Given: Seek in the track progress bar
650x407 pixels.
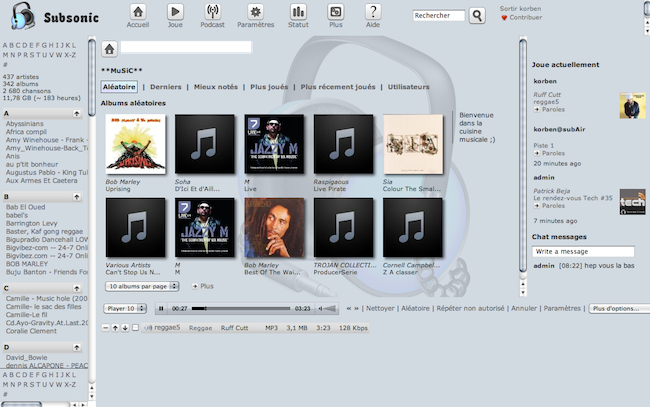Looking at the screenshot, I should pos(241,308).
